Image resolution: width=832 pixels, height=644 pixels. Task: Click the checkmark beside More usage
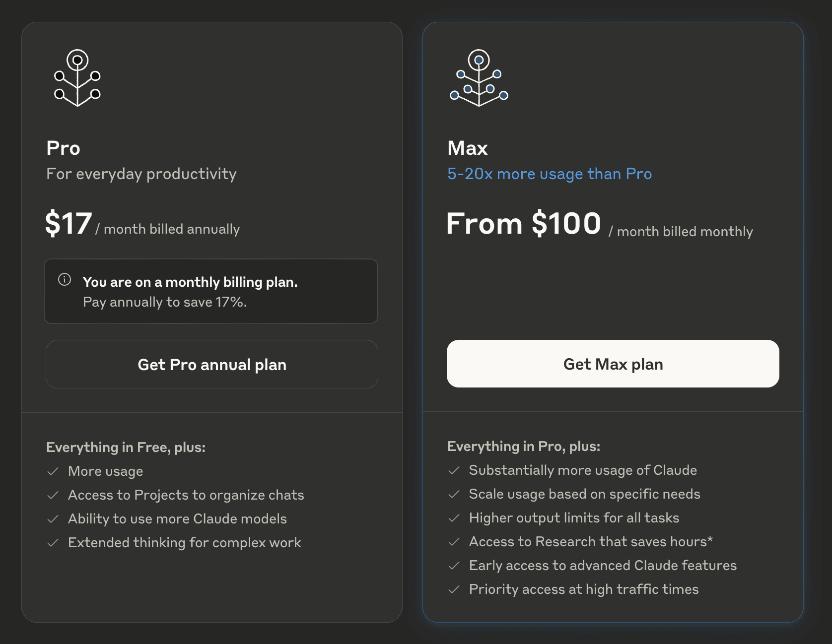[53, 471]
